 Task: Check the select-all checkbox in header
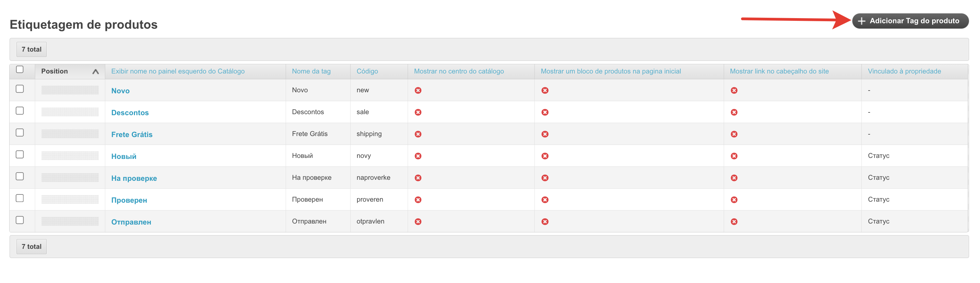pyautogui.click(x=20, y=70)
